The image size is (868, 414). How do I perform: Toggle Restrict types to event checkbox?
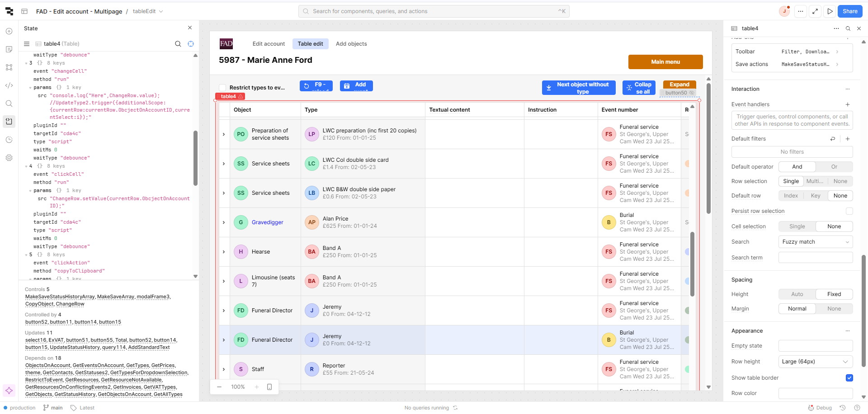(222, 88)
